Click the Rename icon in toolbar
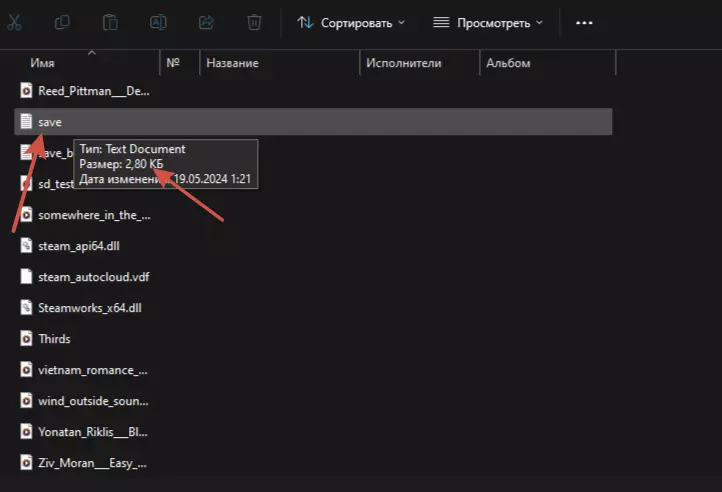 click(158, 22)
